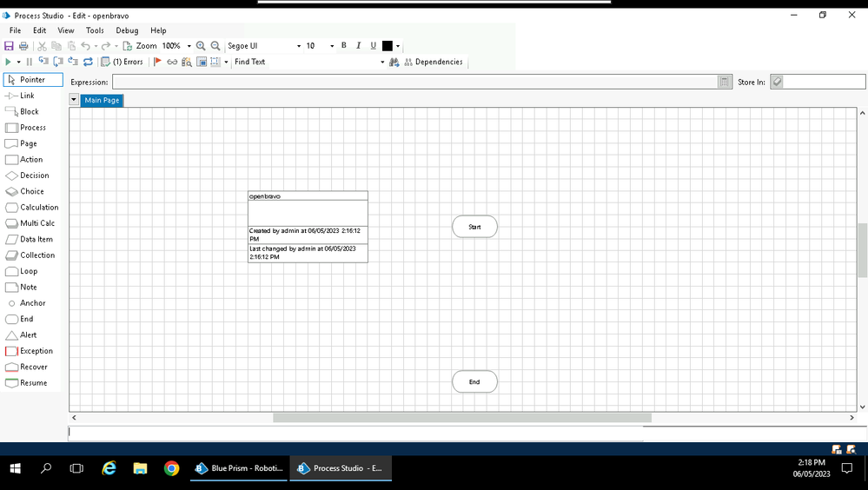
Task: Open the redo history dropdown arrow
Action: click(x=116, y=46)
